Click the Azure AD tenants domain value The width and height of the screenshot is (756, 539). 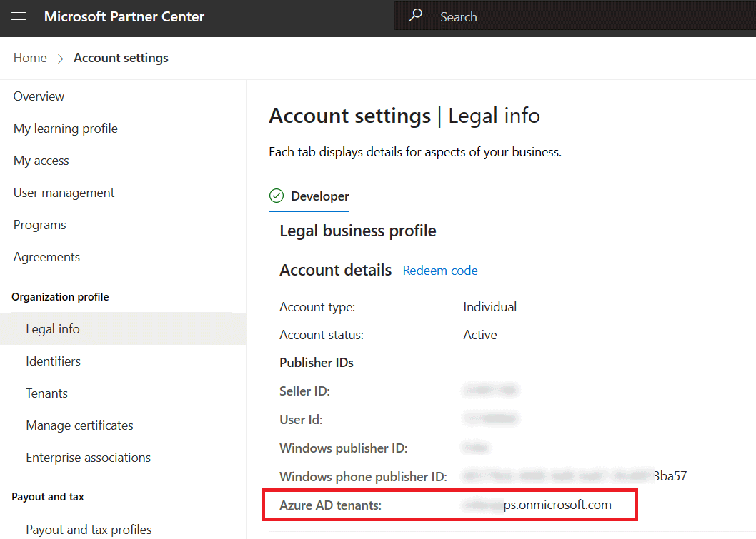pyautogui.click(x=537, y=505)
